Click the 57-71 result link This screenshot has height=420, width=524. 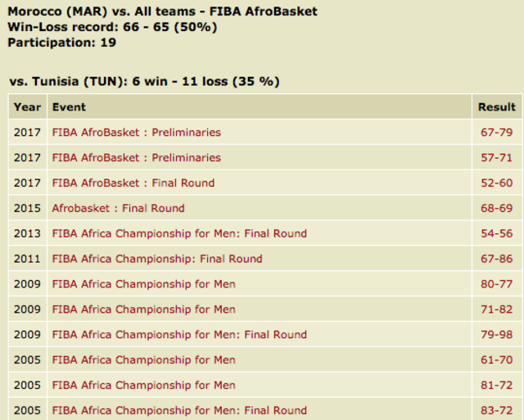[x=497, y=158]
